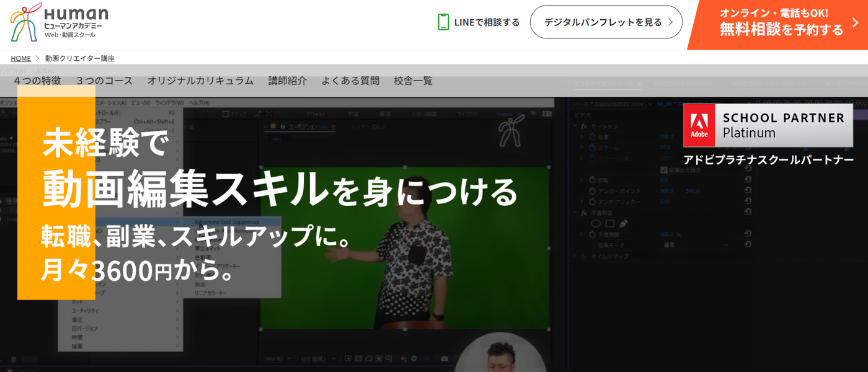Open the LINEで相談する link

(x=479, y=22)
